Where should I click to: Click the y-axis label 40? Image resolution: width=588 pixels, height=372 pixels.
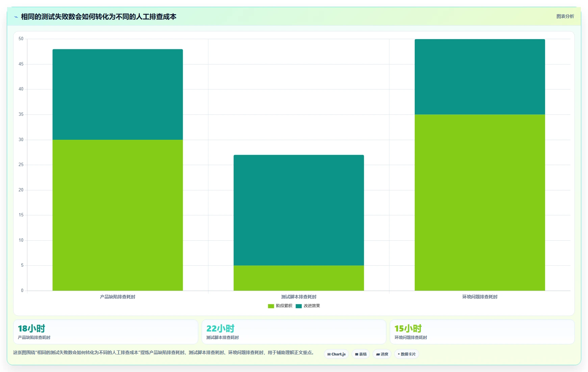coord(21,89)
